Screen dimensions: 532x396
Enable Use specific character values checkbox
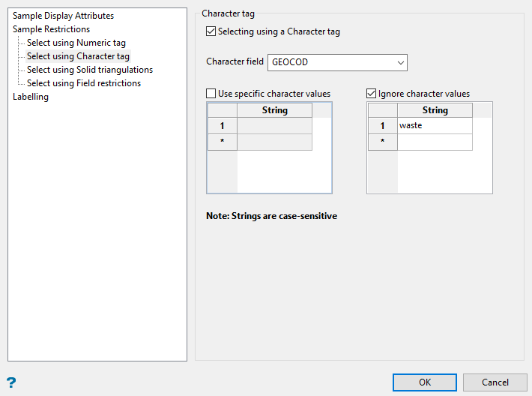pyautogui.click(x=211, y=94)
